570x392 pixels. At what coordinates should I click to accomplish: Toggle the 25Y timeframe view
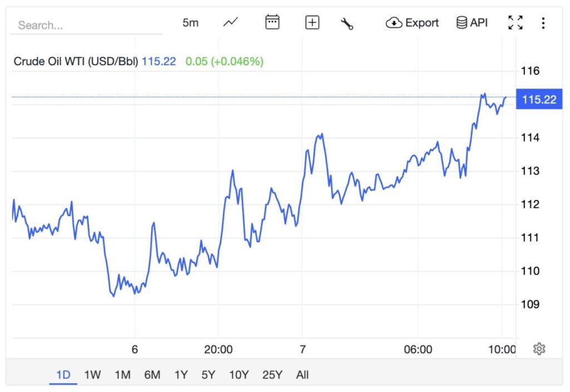tap(272, 375)
